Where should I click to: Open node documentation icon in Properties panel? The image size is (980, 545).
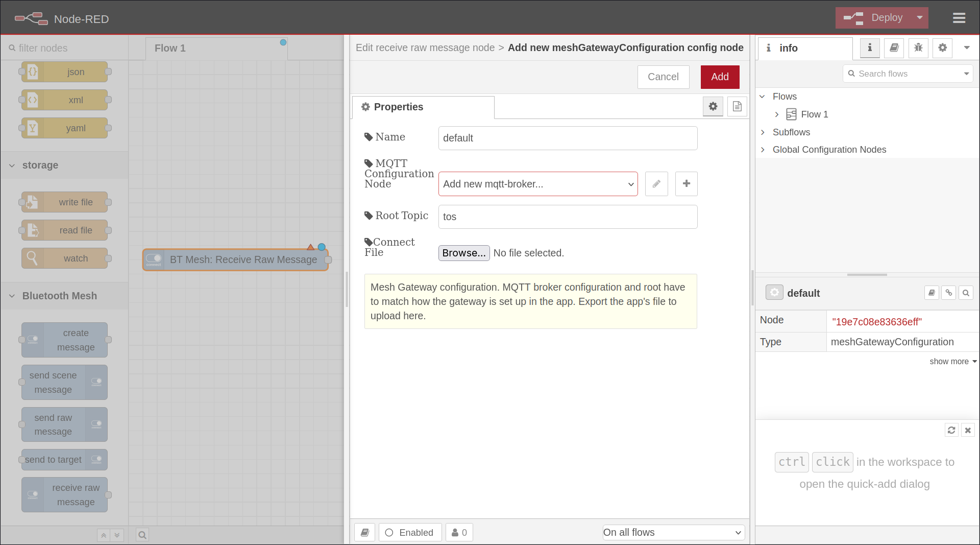[x=737, y=106]
